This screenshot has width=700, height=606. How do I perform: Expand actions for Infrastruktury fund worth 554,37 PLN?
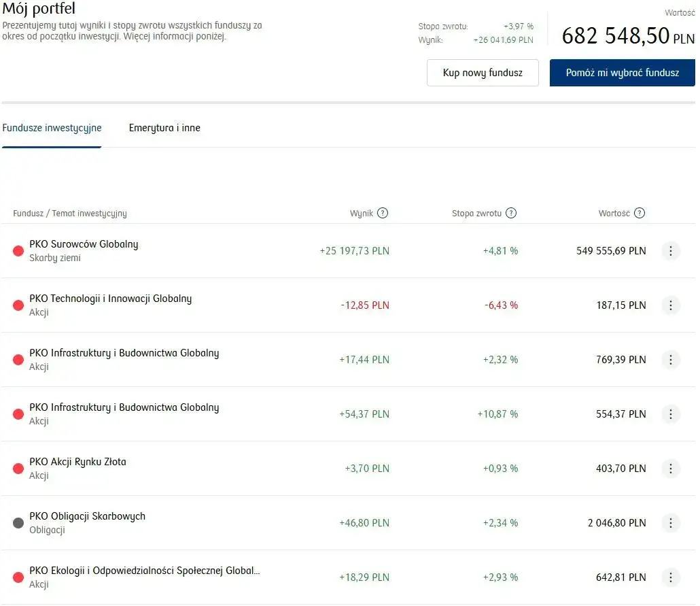point(670,414)
